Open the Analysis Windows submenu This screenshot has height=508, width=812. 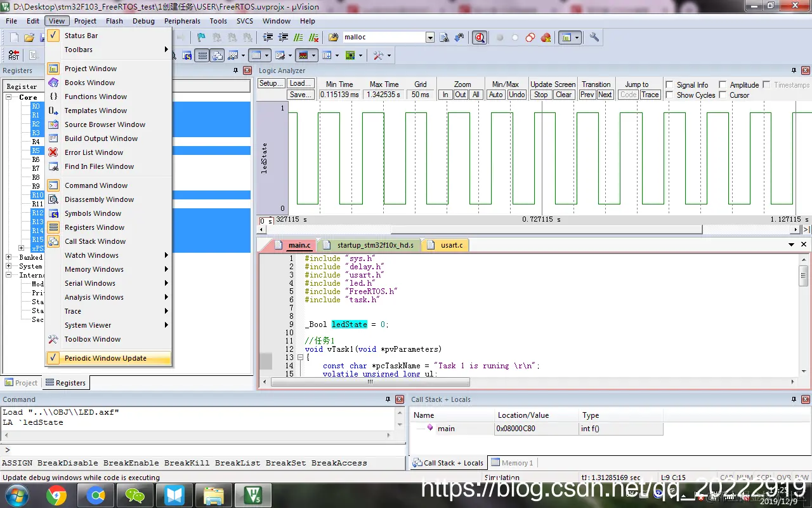click(x=108, y=297)
